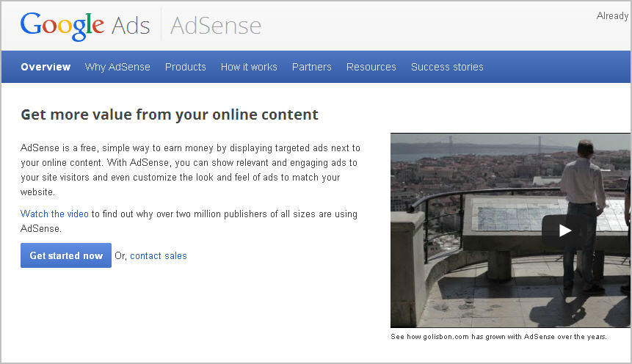Click the Get started now button
This screenshot has width=632, height=364.
coord(66,255)
